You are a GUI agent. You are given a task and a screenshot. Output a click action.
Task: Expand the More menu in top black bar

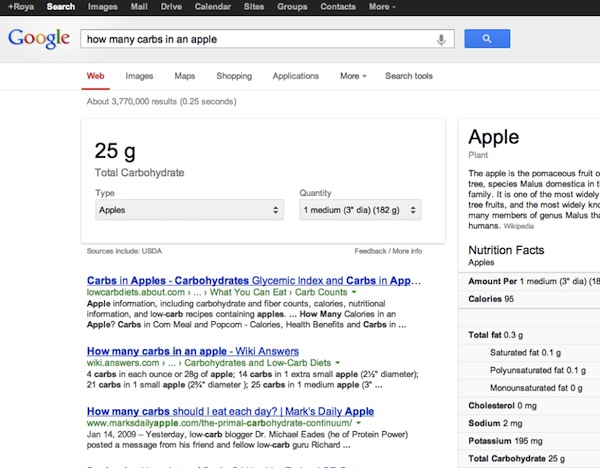tap(382, 7)
